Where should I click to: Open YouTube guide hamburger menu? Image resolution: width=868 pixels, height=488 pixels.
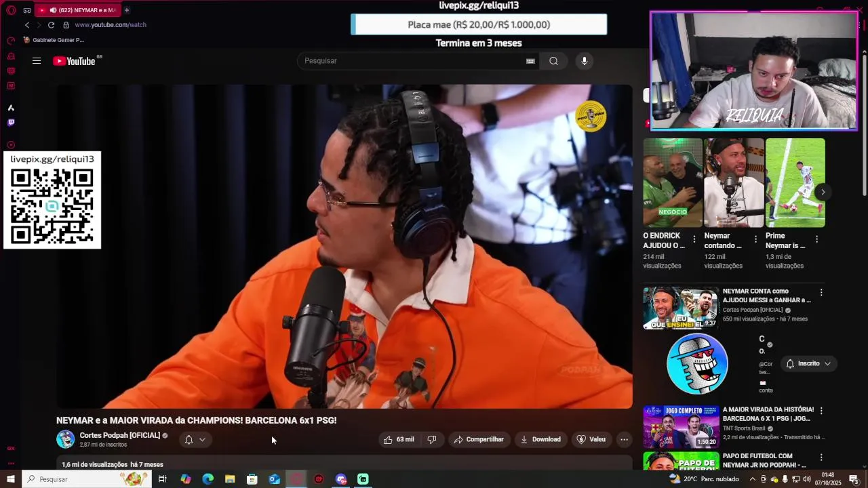coord(37,61)
